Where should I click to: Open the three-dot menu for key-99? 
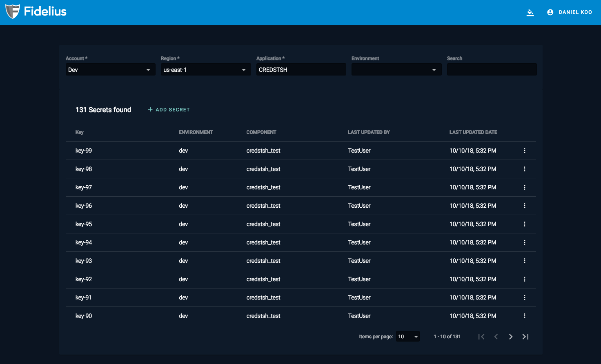[525, 151]
